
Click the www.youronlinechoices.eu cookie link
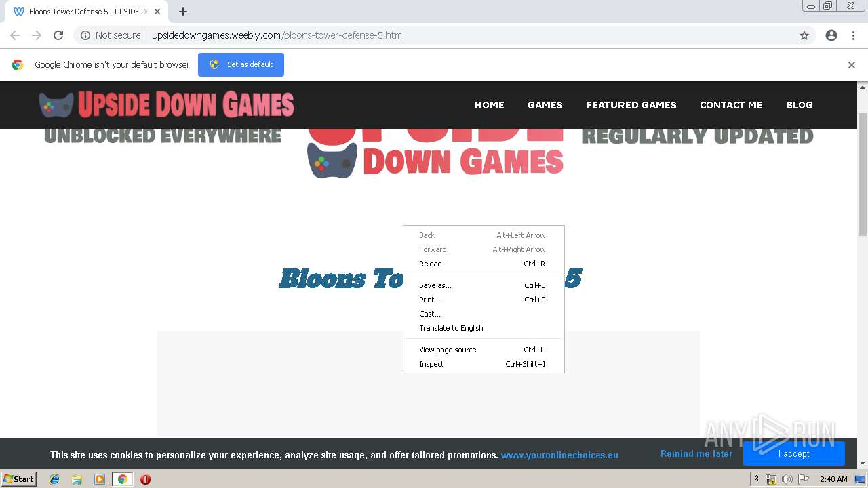[x=559, y=455]
